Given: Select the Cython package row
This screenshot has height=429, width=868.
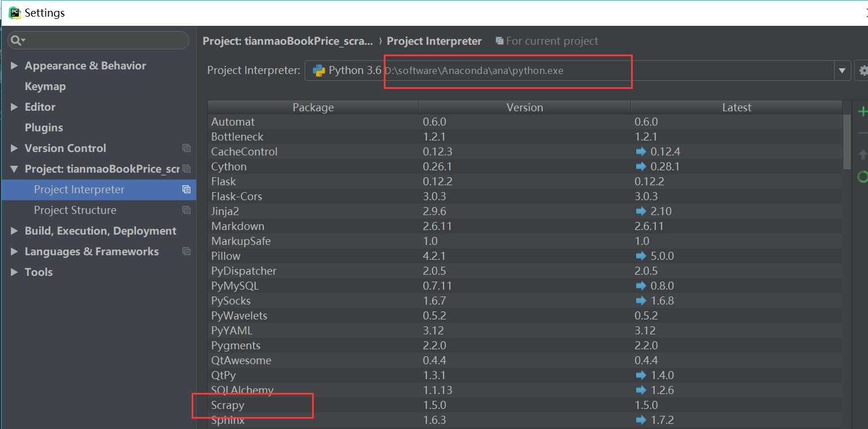Looking at the screenshot, I should point(525,166).
